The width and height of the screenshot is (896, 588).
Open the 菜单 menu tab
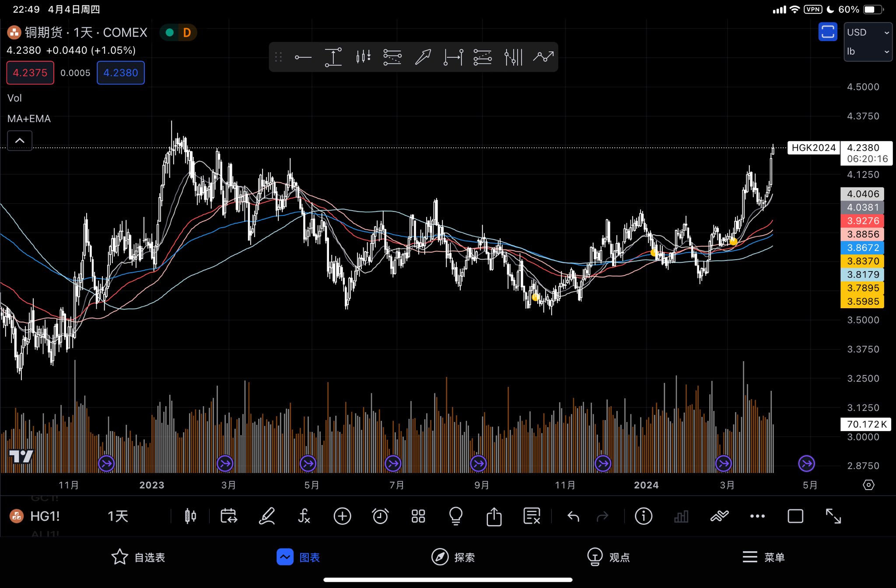(x=763, y=557)
